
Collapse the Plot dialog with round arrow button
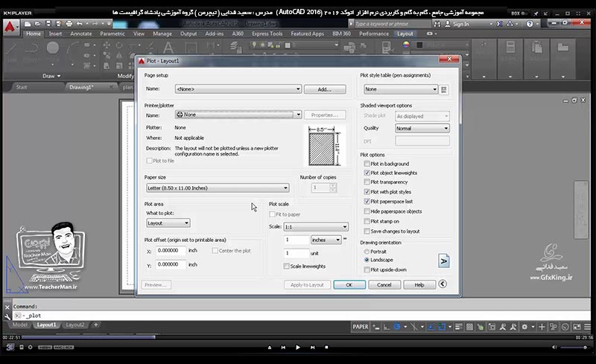pos(443,284)
